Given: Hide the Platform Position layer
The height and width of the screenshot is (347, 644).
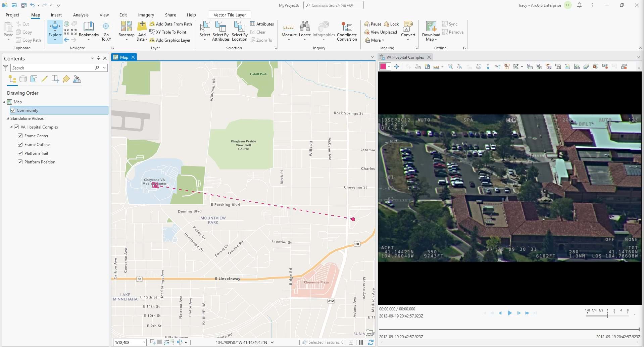Looking at the screenshot, I should point(20,162).
